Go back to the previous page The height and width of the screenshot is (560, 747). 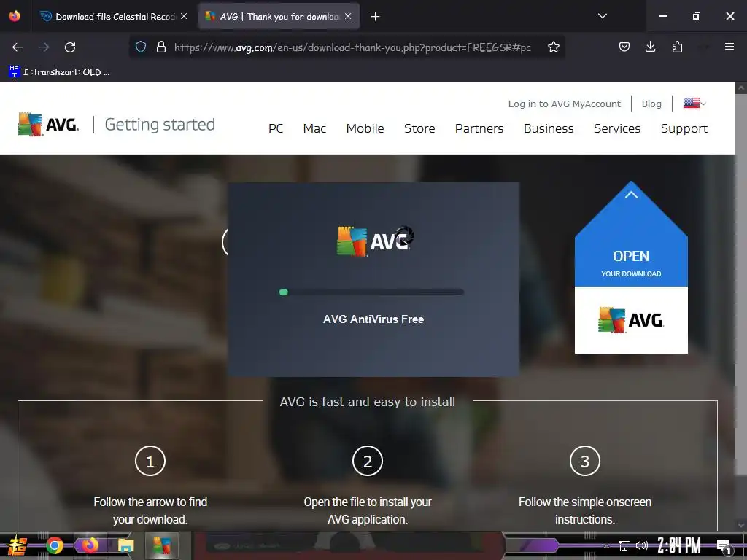tap(18, 47)
